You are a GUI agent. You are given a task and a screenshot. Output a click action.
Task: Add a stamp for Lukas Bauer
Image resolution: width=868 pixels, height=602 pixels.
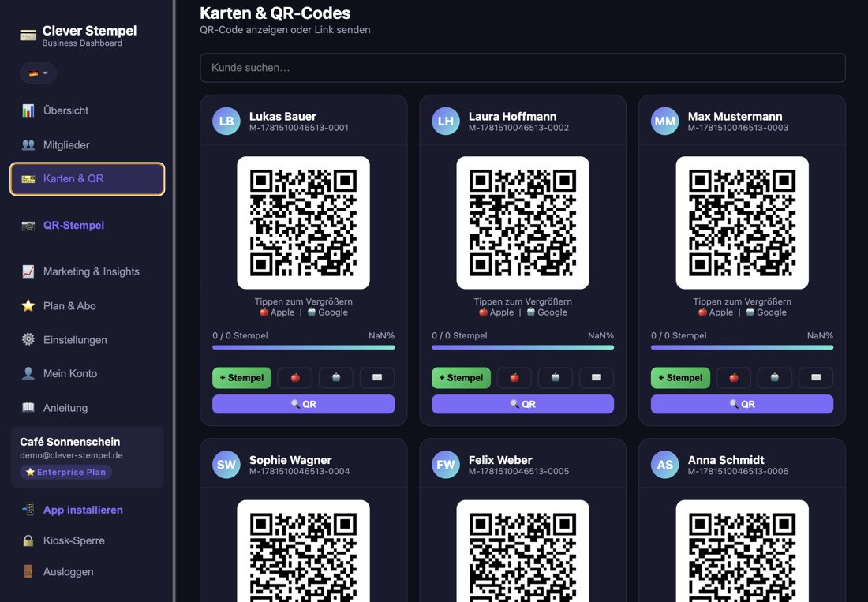click(x=242, y=378)
